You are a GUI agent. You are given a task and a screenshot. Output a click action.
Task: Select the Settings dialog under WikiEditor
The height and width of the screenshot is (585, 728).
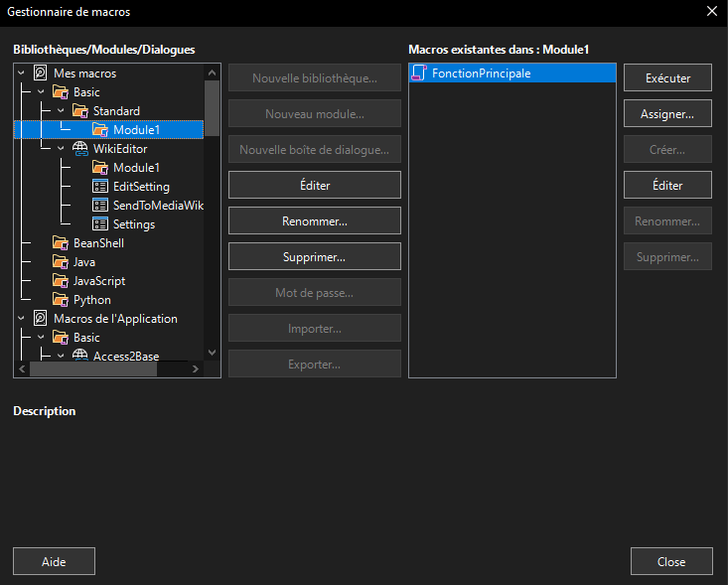[133, 224]
